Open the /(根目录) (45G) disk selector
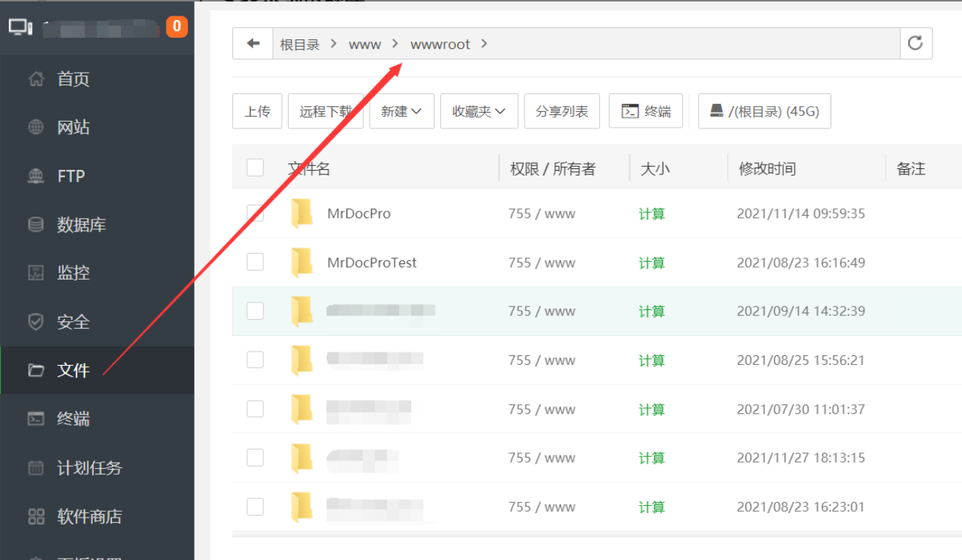Screen dimensions: 962x560 [765, 111]
